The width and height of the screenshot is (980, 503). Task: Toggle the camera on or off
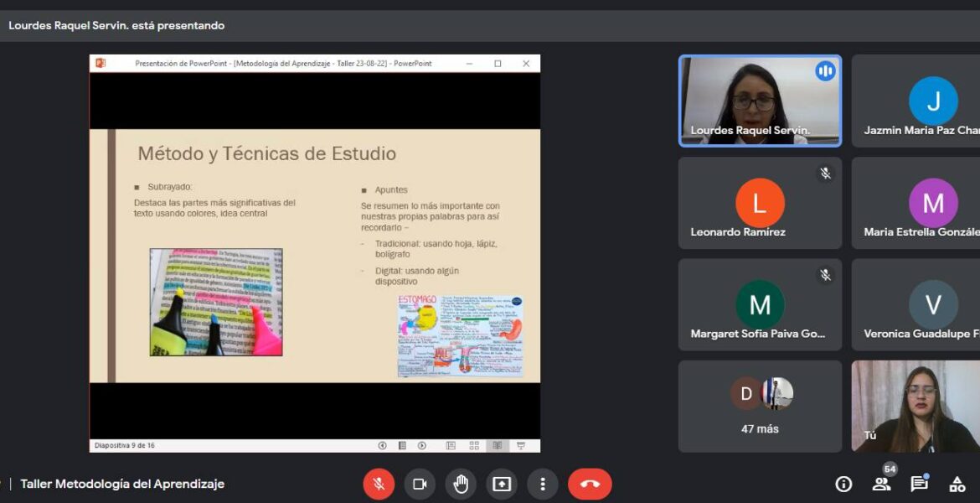[420, 484]
